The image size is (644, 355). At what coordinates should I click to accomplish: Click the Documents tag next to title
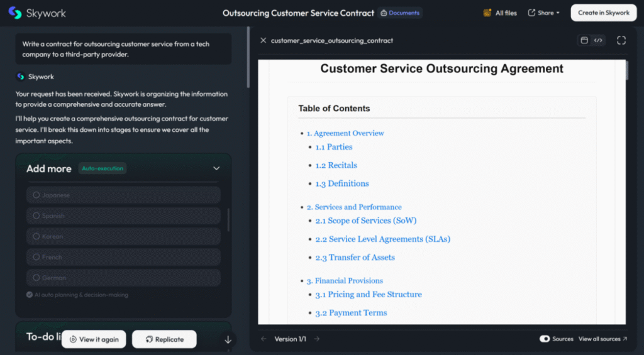click(x=400, y=13)
